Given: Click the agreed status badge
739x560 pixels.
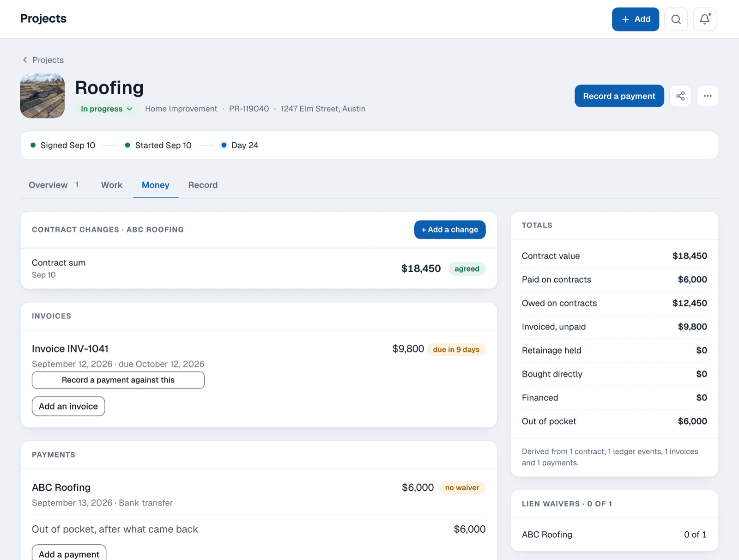Looking at the screenshot, I should (x=467, y=269).
